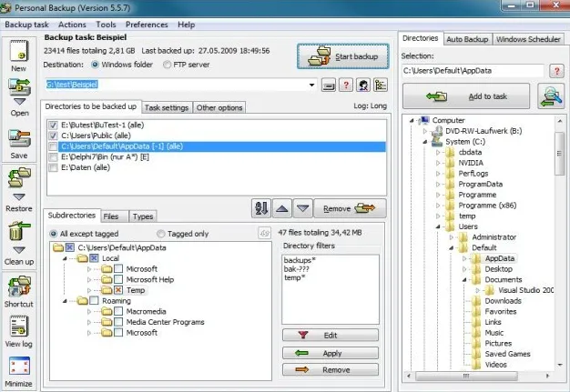Select All except tagged radio button
The width and height of the screenshot is (570, 392).
point(54,234)
